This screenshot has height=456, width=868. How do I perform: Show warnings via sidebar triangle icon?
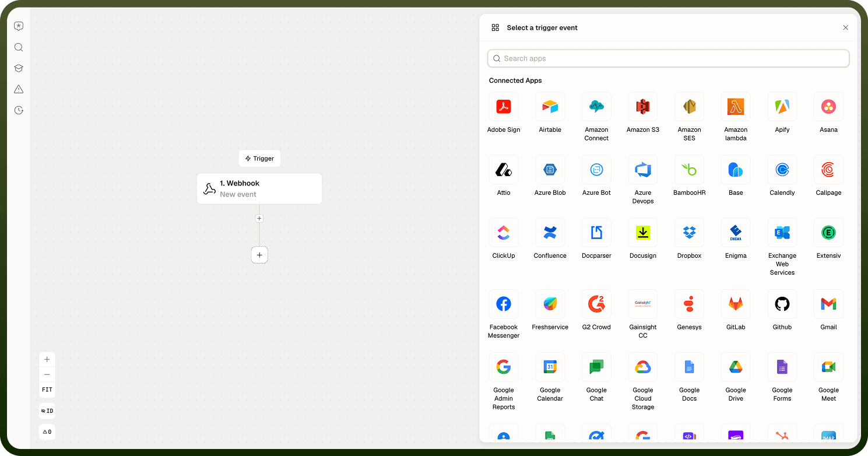pos(19,89)
